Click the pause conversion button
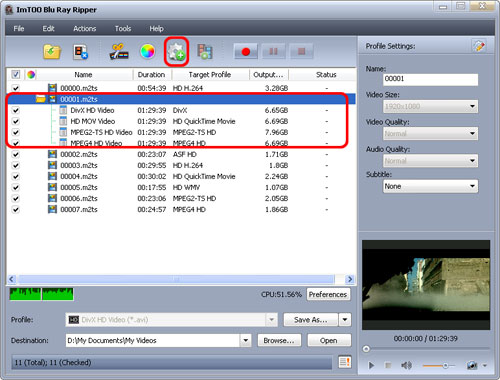500x380 pixels. click(x=274, y=51)
